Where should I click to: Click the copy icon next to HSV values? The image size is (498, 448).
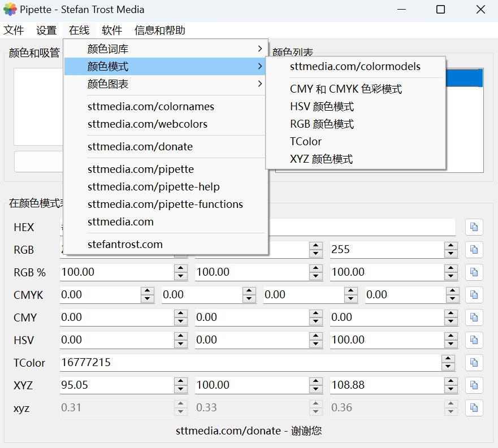474,340
